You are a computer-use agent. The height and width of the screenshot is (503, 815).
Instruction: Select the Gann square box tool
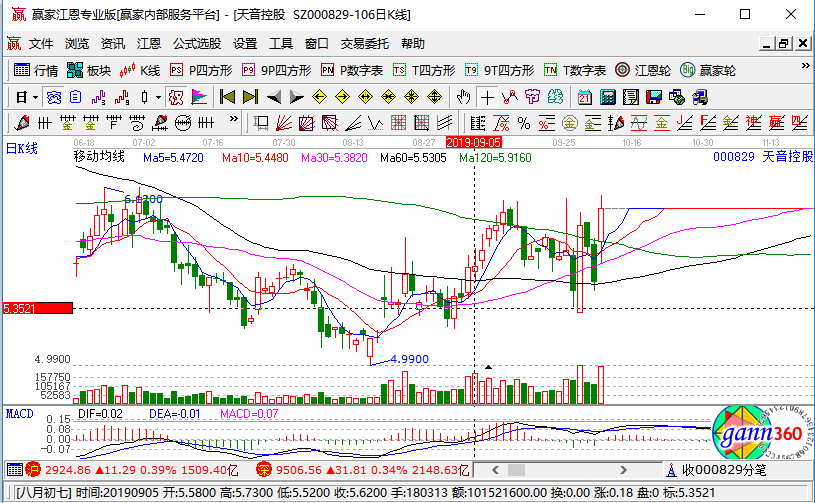[x=306, y=123]
